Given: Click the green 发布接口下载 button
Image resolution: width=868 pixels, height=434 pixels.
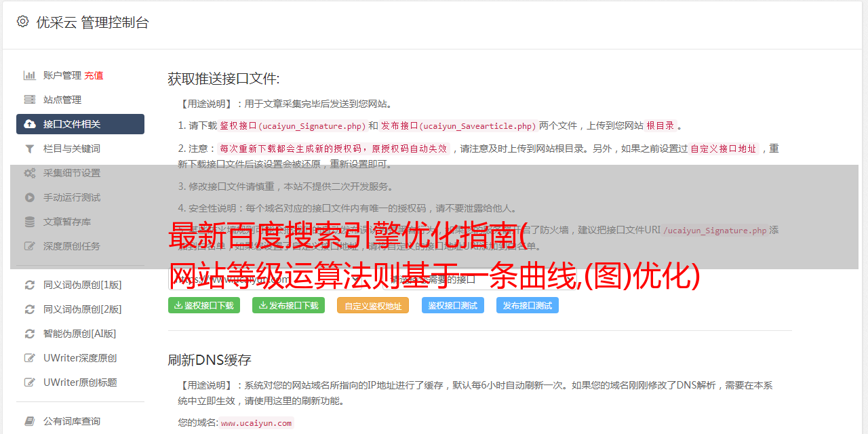Looking at the screenshot, I should tap(288, 305).
